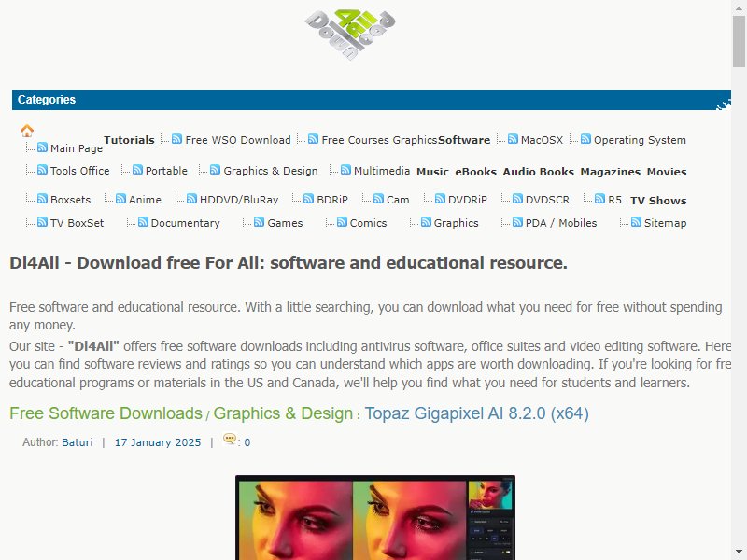Screen dimensions: 747x560
Task: Click the orange home icon
Action: point(27,131)
